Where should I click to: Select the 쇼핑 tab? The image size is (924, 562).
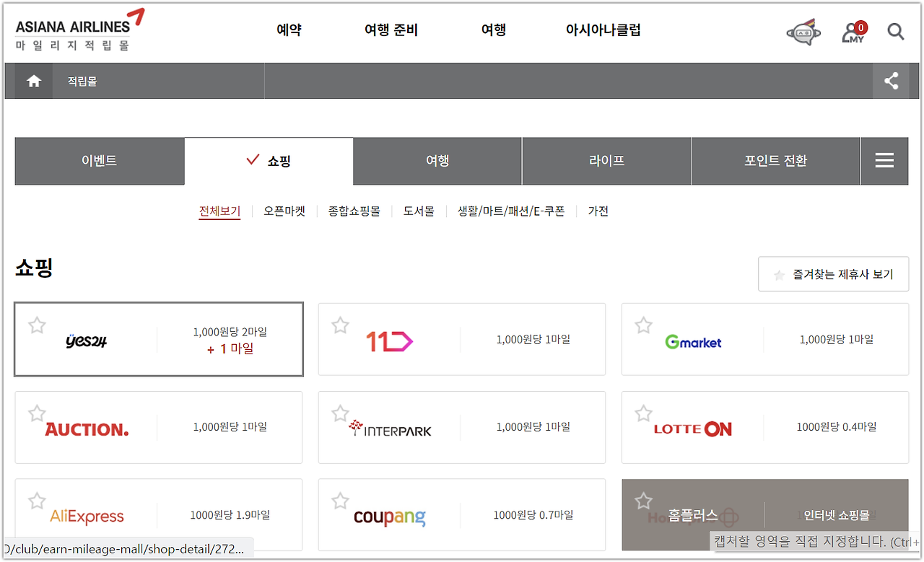click(269, 161)
